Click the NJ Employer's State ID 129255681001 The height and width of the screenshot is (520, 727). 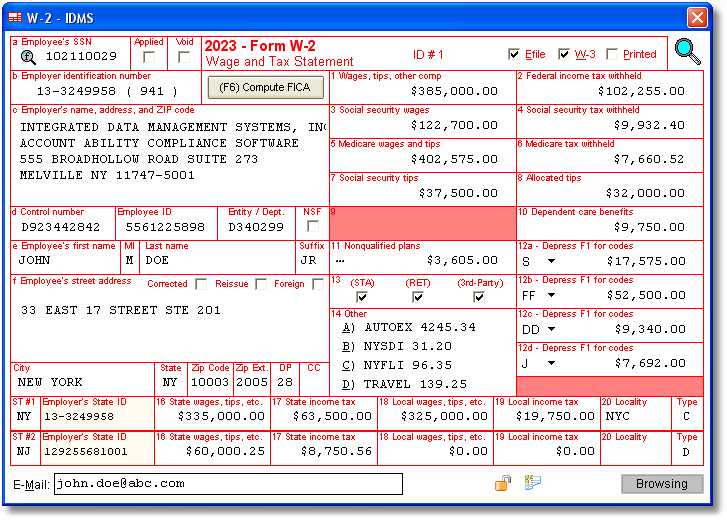point(86,451)
